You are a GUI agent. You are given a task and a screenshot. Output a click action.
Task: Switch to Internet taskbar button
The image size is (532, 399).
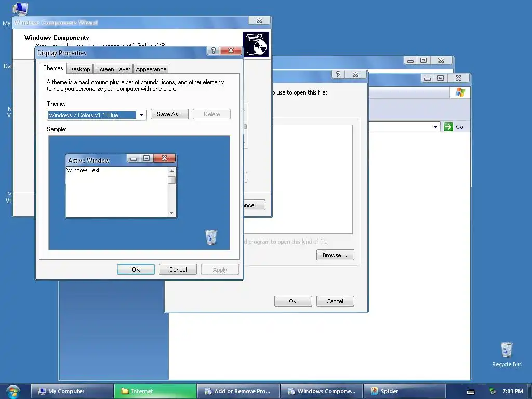(155, 391)
